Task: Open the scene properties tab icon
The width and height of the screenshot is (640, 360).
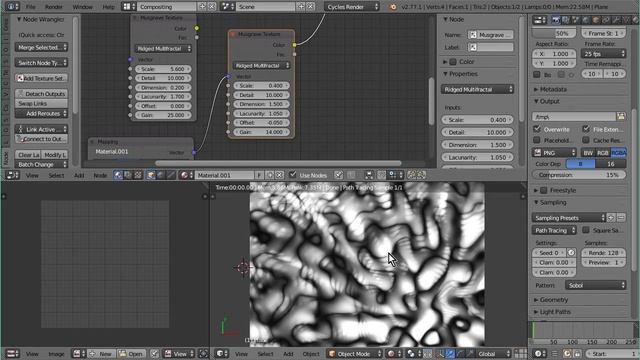Action: 576,20
